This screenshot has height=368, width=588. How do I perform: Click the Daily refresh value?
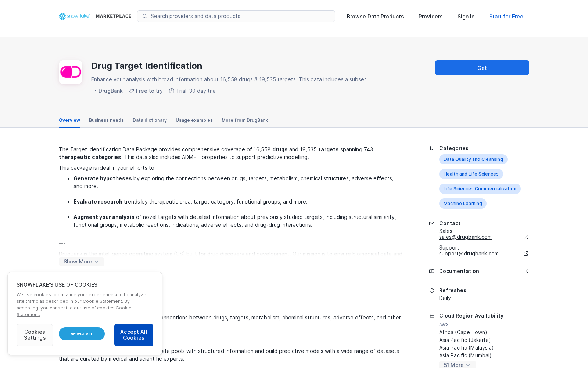coord(445,298)
